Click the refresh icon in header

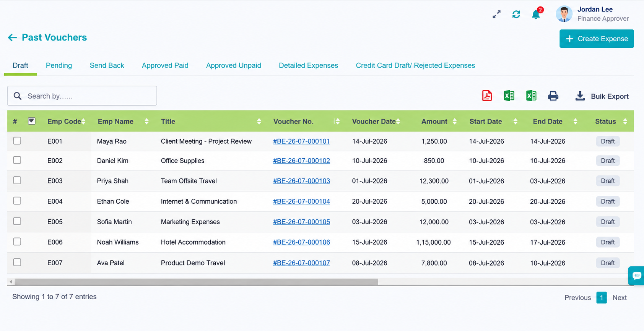tap(516, 15)
